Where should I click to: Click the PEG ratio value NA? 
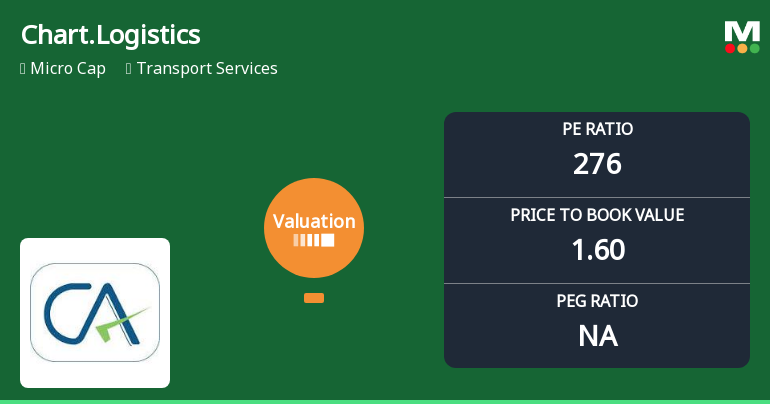[597, 336]
